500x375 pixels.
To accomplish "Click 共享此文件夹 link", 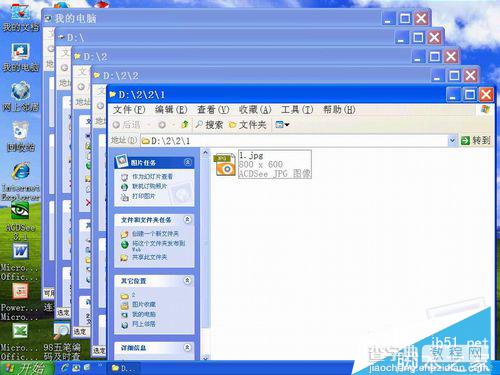I will [149, 257].
